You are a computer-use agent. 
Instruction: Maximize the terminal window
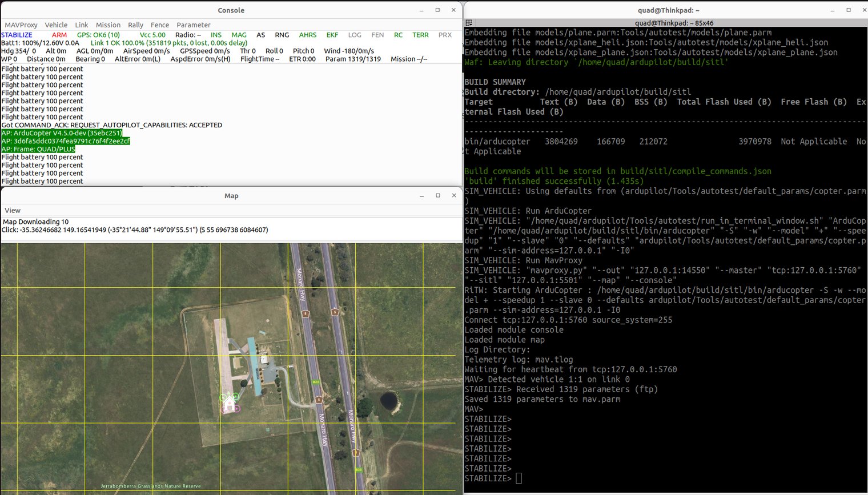[x=849, y=10]
